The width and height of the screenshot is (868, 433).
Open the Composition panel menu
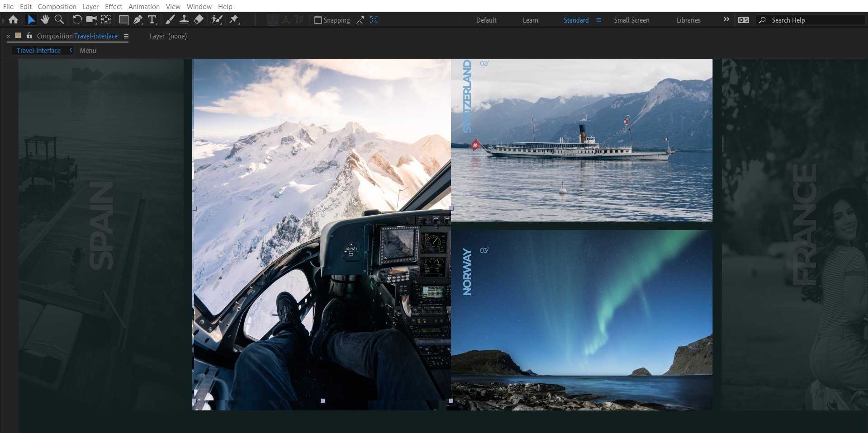[x=126, y=36]
